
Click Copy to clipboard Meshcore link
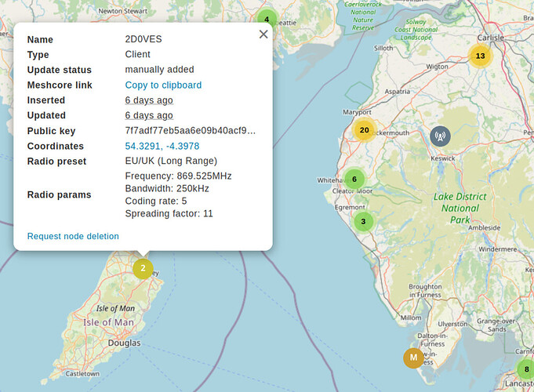163,85
